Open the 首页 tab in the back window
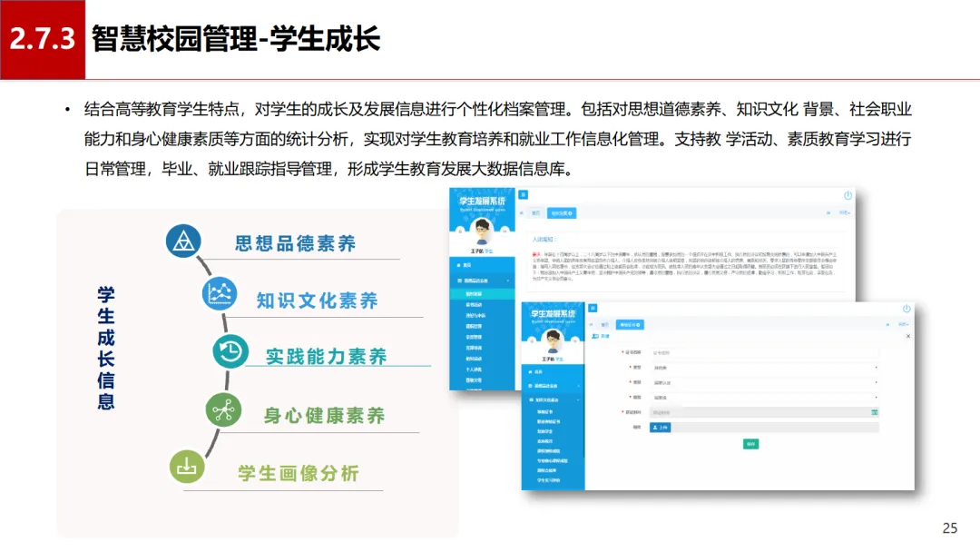980x552 pixels. pos(535,213)
